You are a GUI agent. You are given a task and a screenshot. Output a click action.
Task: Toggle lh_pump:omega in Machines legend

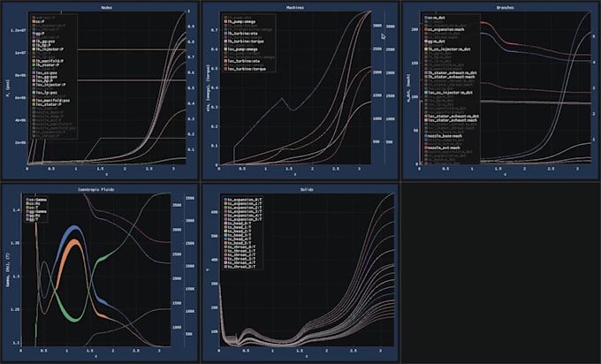240,22
